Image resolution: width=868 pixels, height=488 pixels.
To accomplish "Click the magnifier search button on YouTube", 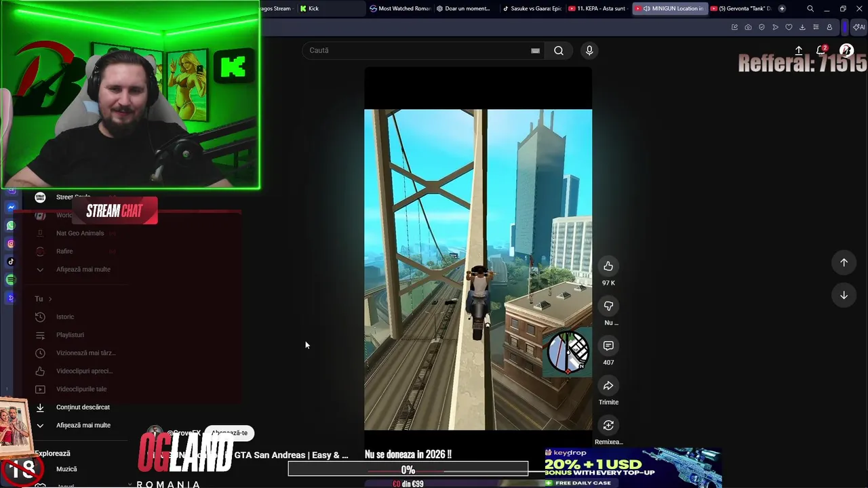I will pos(559,50).
